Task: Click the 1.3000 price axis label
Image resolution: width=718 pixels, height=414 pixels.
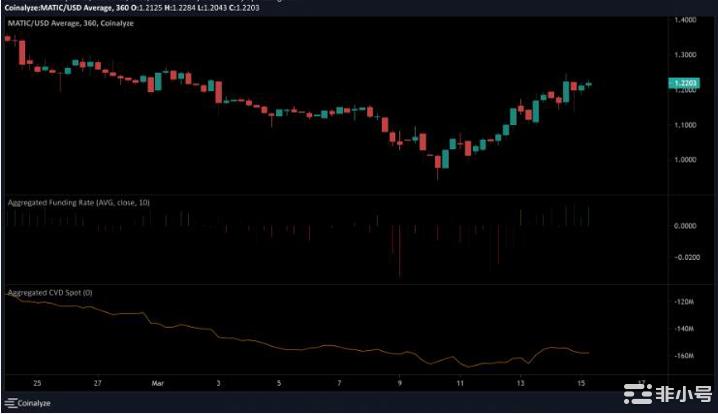Action: click(x=686, y=56)
